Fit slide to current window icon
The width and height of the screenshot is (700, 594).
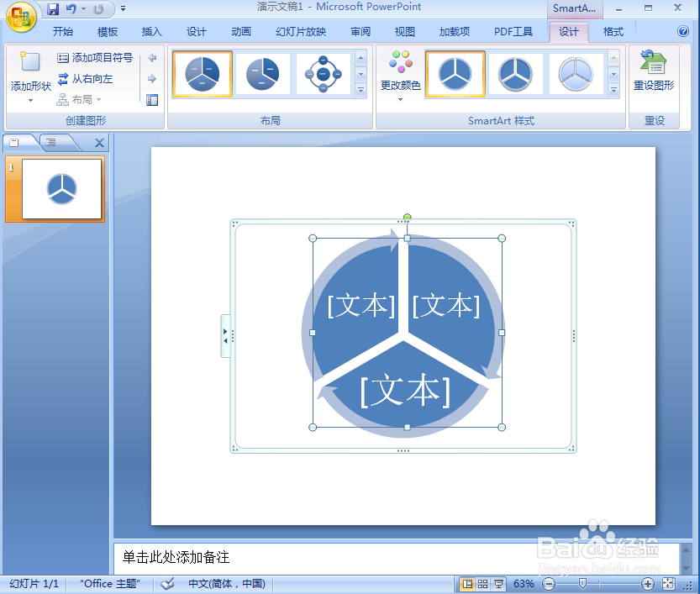click(x=668, y=584)
